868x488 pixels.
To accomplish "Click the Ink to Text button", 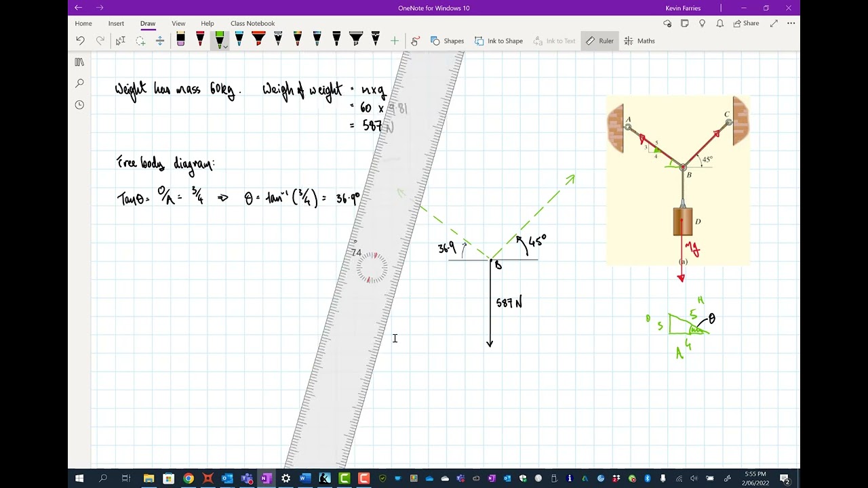I will (x=554, y=41).
